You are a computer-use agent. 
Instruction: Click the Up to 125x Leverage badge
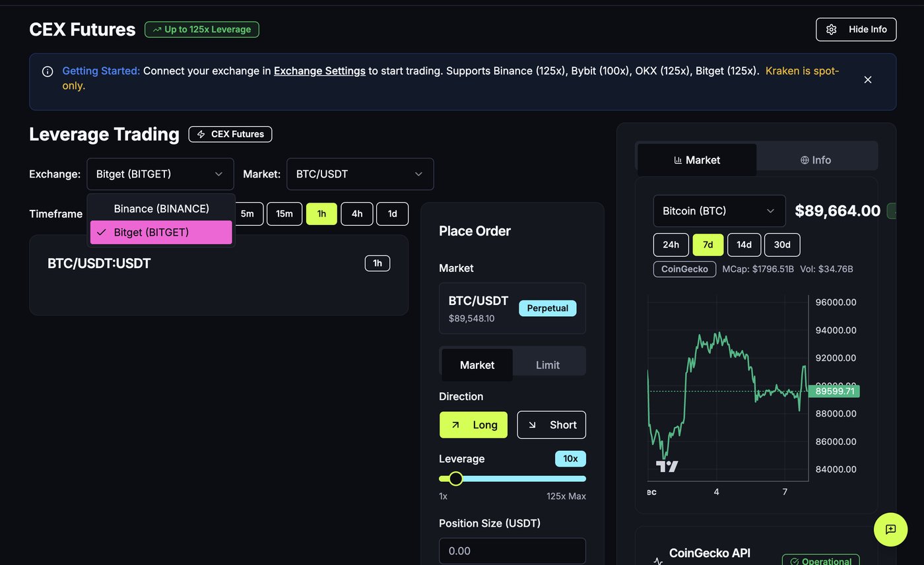click(202, 29)
